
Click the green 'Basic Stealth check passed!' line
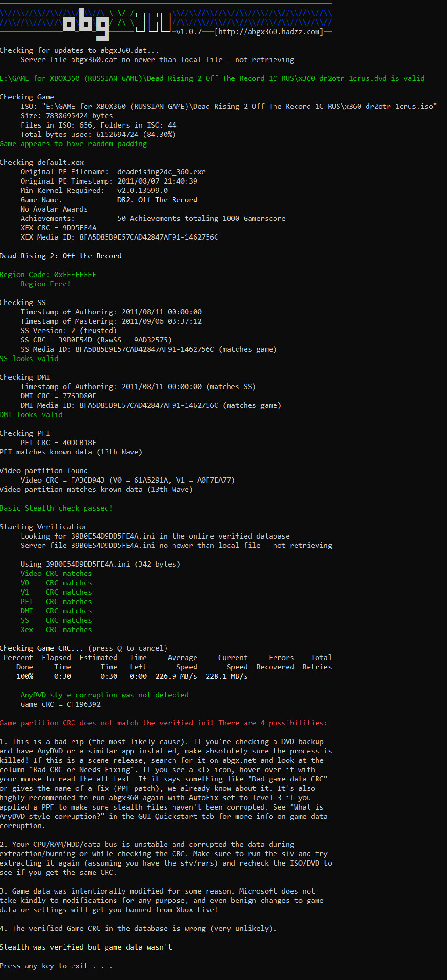(57, 508)
